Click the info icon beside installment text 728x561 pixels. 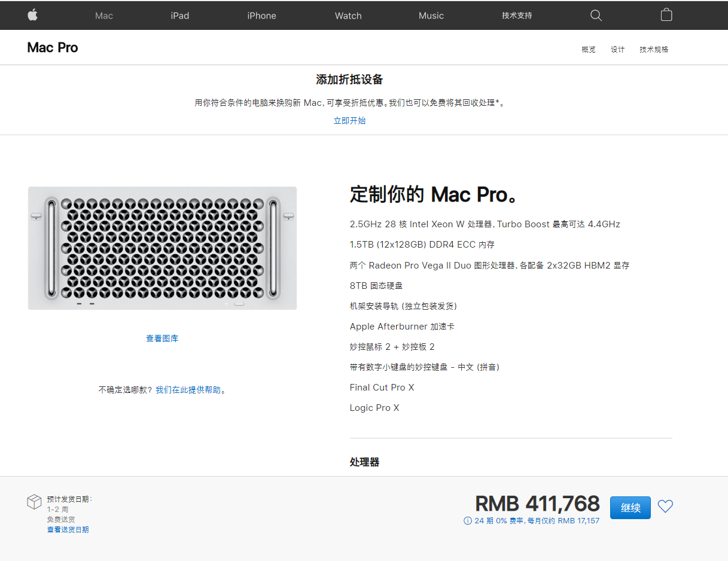[468, 521]
